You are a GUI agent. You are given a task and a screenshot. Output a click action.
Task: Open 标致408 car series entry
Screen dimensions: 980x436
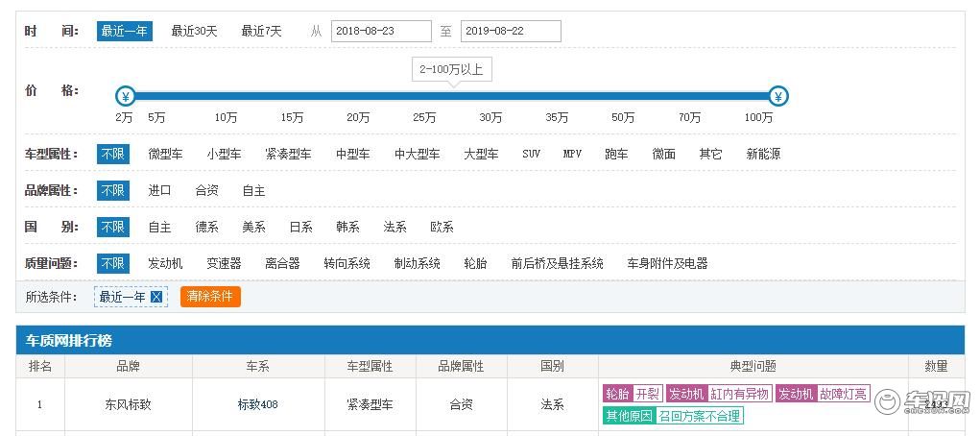(257, 404)
